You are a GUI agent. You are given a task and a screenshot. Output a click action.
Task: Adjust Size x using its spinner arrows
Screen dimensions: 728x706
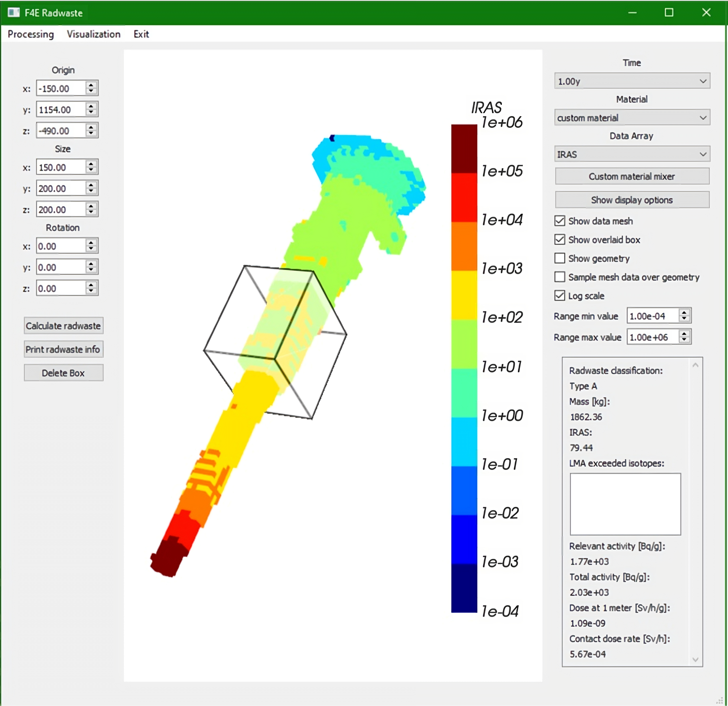coord(91,167)
